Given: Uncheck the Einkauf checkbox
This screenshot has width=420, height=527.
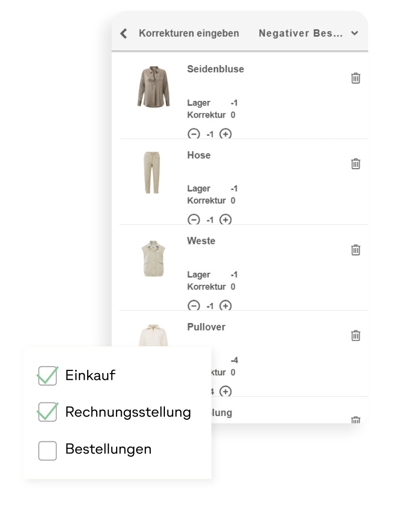Looking at the screenshot, I should (x=47, y=376).
